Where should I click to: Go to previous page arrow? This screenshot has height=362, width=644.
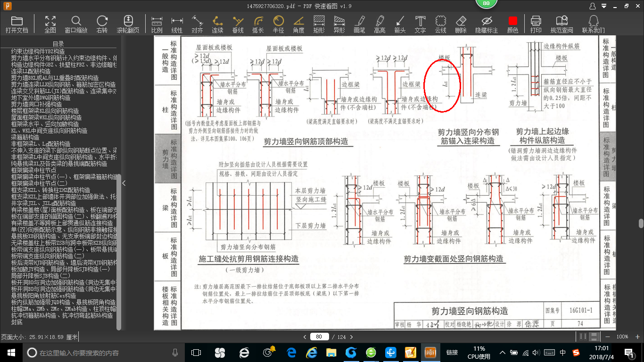[305, 337]
